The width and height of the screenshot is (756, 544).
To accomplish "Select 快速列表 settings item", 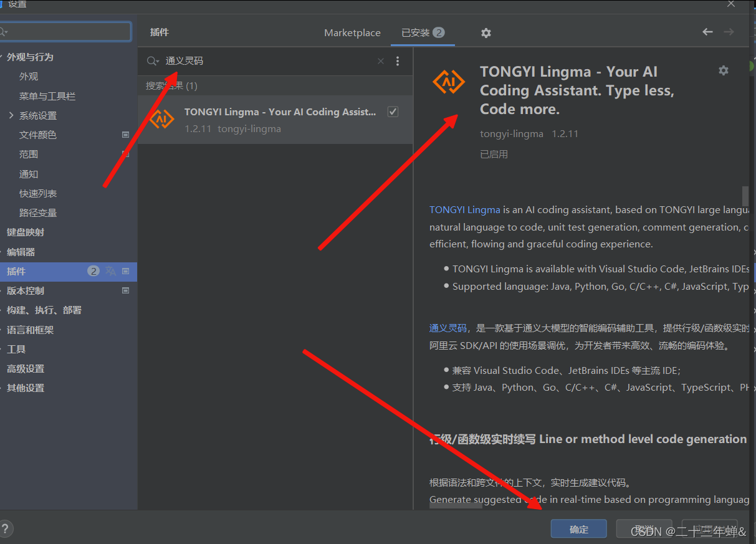I will (38, 193).
